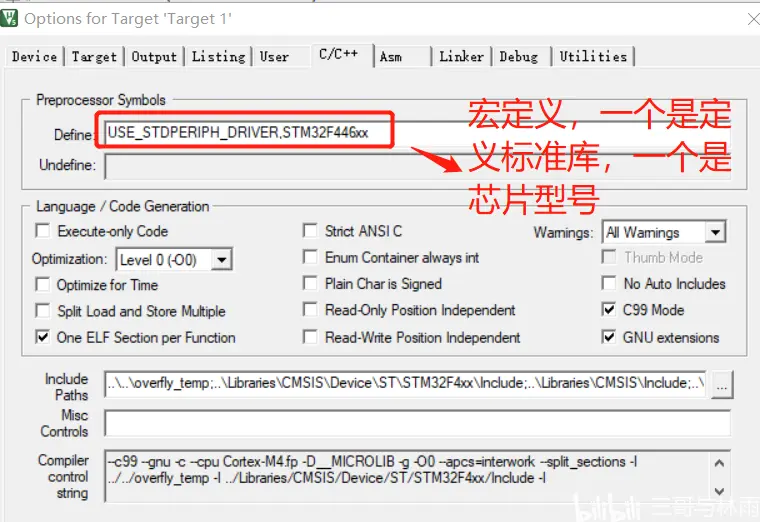Open the Asm tab
The width and height of the screenshot is (760, 522).
(x=391, y=57)
